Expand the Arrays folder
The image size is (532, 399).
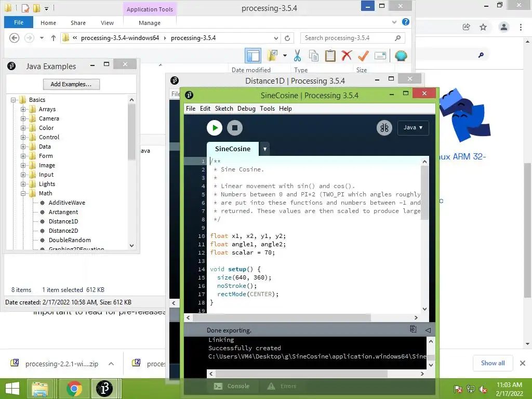23,109
